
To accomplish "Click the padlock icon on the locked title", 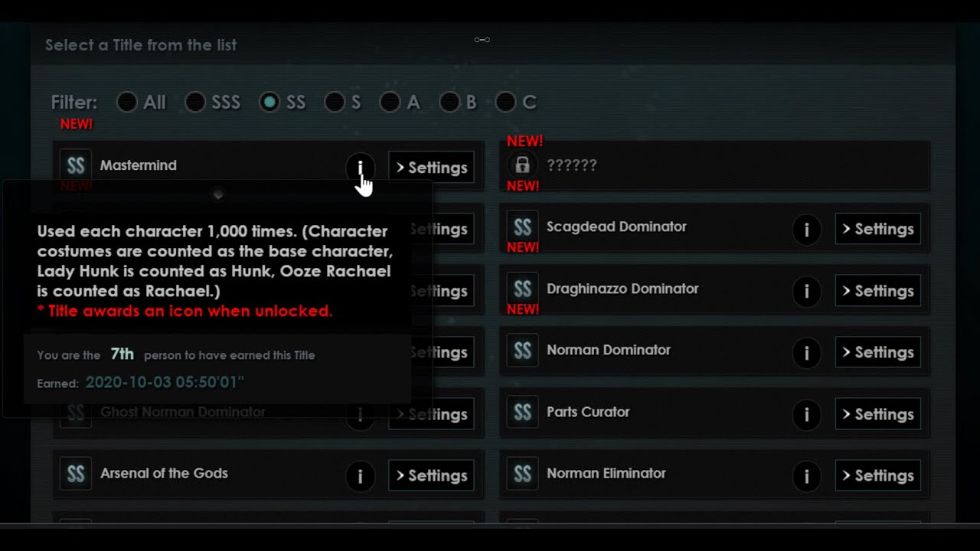I will tap(522, 165).
